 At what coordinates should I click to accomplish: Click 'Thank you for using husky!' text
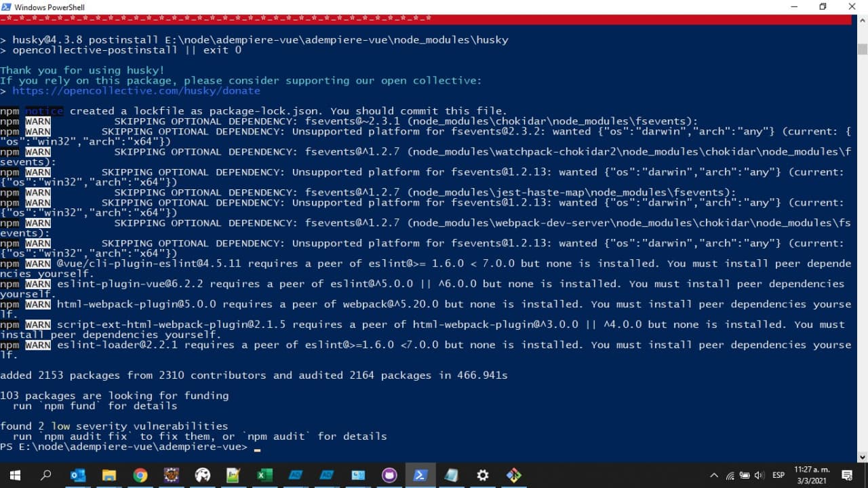pyautogui.click(x=83, y=70)
